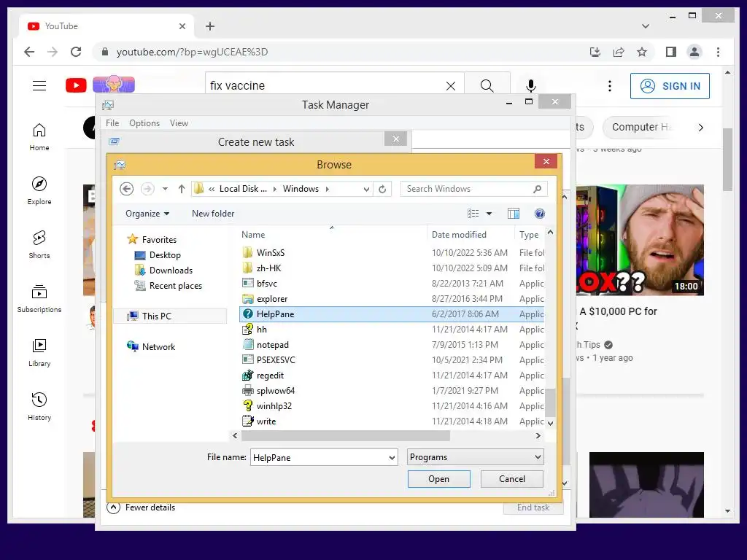Click the file list horizontal scrollbar
The height and width of the screenshot is (560, 747).
pos(345,436)
